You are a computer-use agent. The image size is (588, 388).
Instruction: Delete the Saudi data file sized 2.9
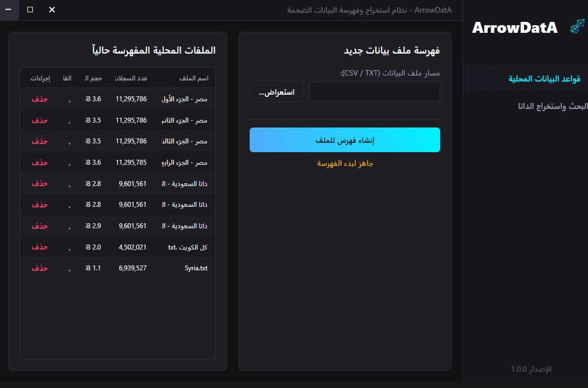click(x=40, y=226)
